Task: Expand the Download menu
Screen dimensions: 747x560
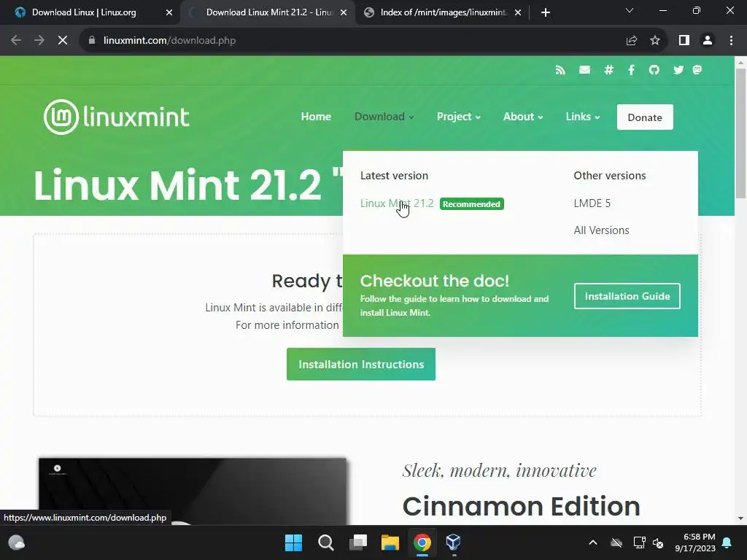Action: [384, 117]
